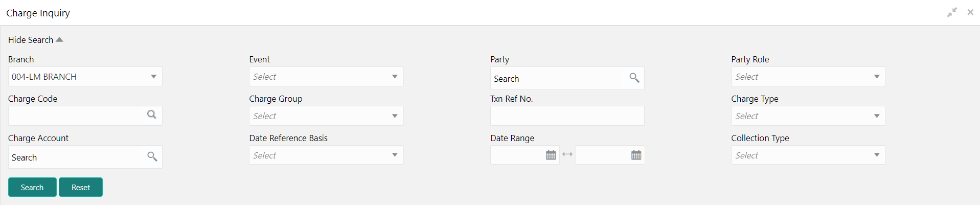The width and height of the screenshot is (980, 205).
Task: Focus the Txn Ref No. text field
Action: [x=567, y=116]
